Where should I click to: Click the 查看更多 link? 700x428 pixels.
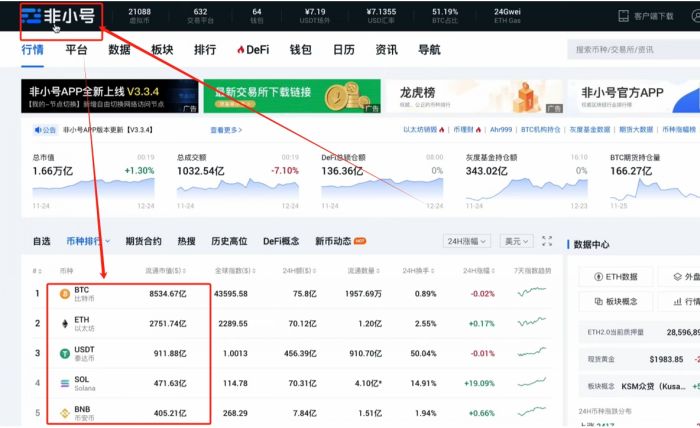point(227,129)
